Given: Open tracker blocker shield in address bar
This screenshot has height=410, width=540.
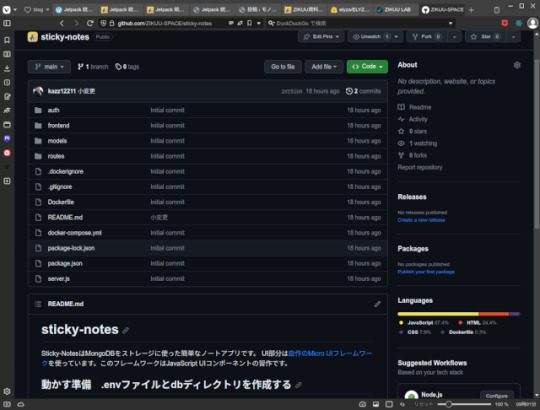Looking at the screenshot, I should tap(103, 23).
